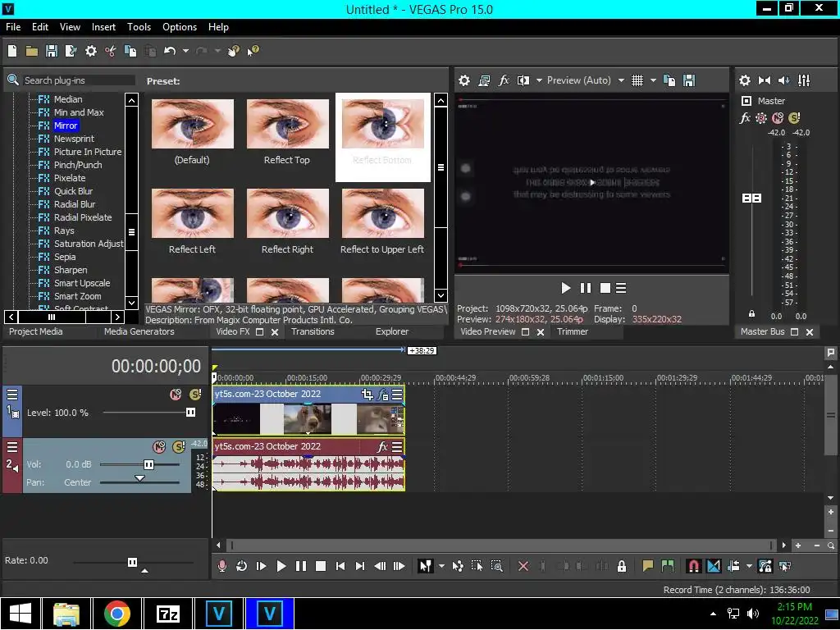Open Auto Ripple dropdown arrow
The width and height of the screenshot is (840, 630).
(749, 566)
